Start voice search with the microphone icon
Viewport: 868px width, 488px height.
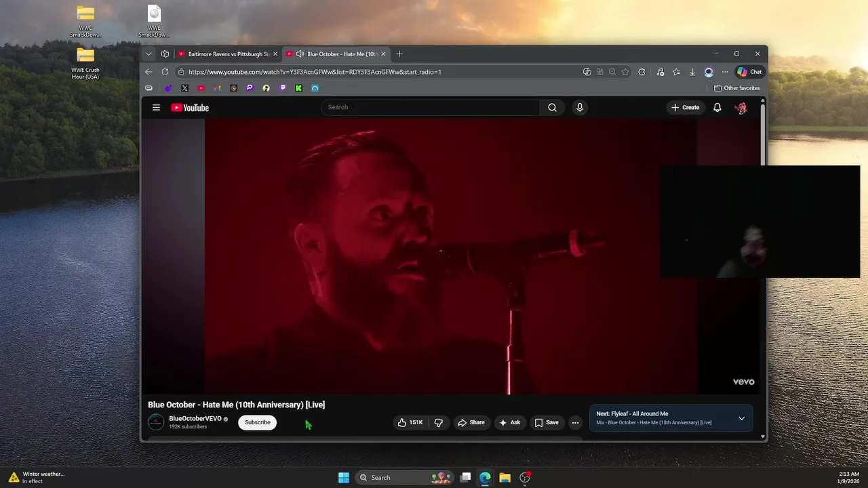pyautogui.click(x=579, y=107)
